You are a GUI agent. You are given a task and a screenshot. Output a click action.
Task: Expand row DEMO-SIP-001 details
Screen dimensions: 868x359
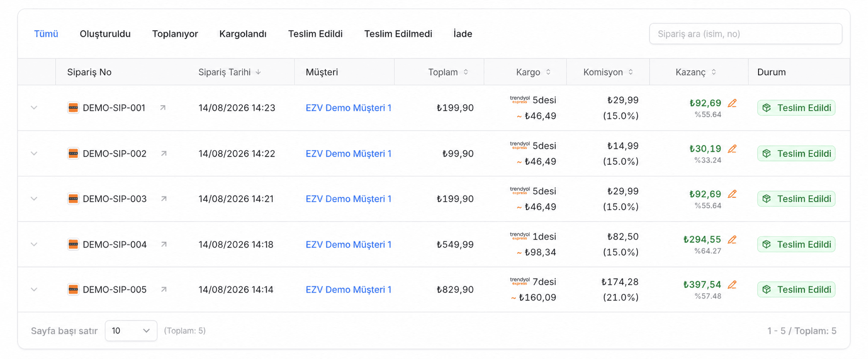tap(34, 108)
